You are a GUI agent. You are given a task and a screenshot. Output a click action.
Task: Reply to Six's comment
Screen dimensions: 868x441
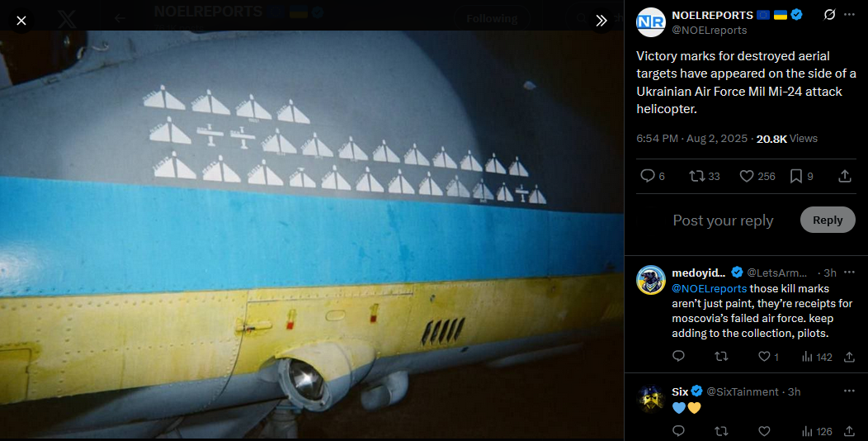[x=679, y=431]
